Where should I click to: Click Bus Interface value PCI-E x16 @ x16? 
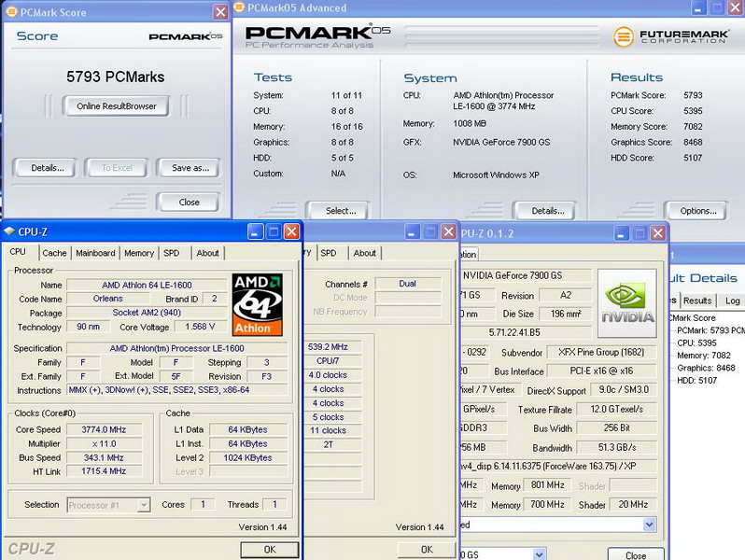(x=601, y=371)
